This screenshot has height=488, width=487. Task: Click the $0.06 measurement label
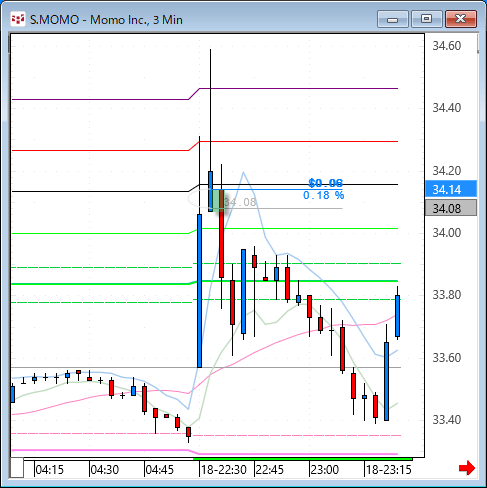(326, 183)
